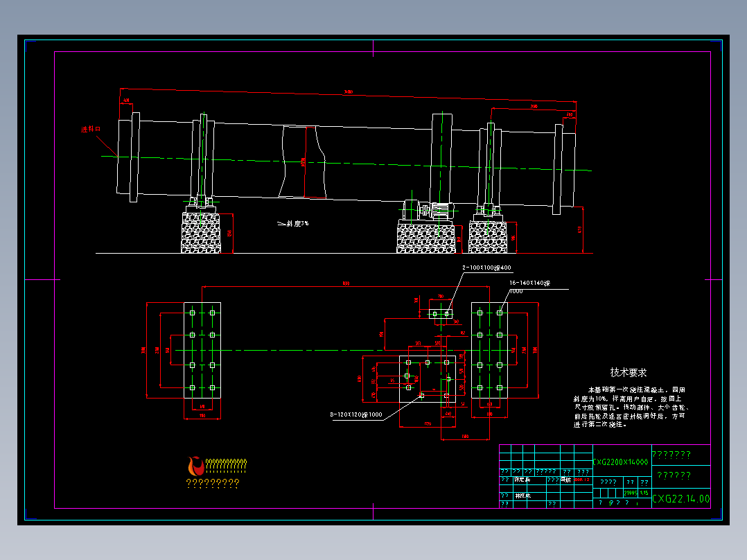Select the 21995 weight cell

pyautogui.click(x=631, y=493)
